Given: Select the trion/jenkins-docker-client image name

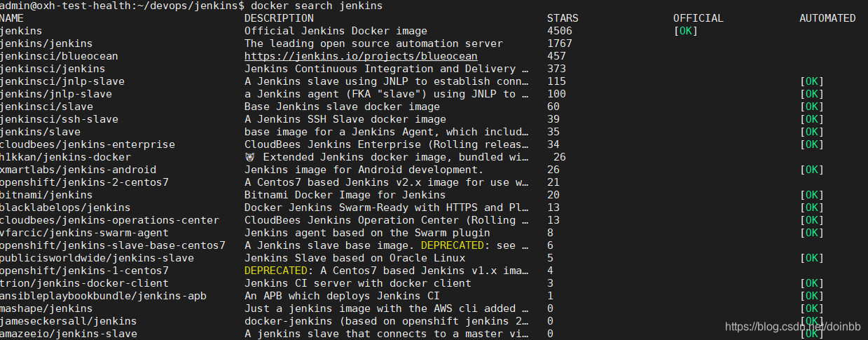Looking at the screenshot, I should 84,283.
